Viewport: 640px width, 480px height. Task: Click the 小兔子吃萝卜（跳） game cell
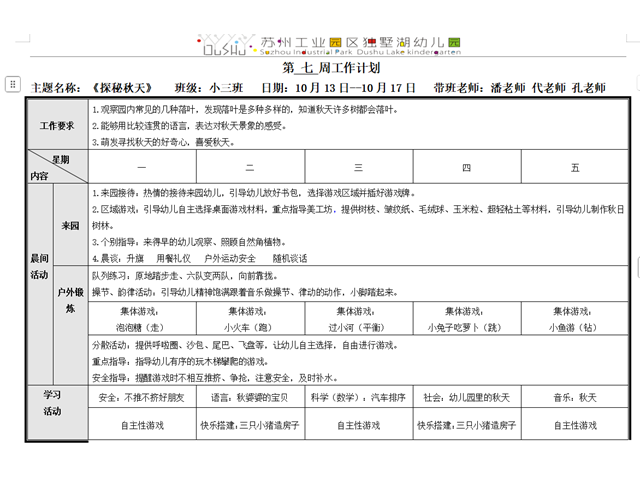466,327
